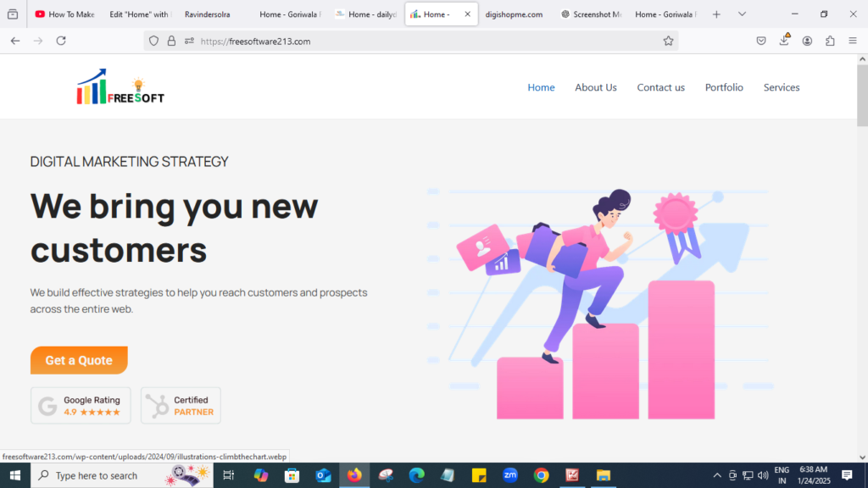Click the Freesoft logo in header
Screen dimensions: 868x488
coord(120,87)
